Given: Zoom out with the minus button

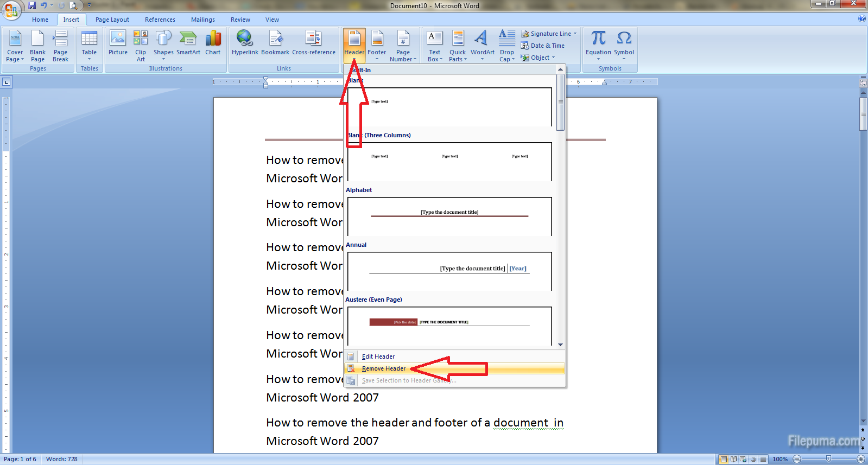Looking at the screenshot, I should [797, 459].
